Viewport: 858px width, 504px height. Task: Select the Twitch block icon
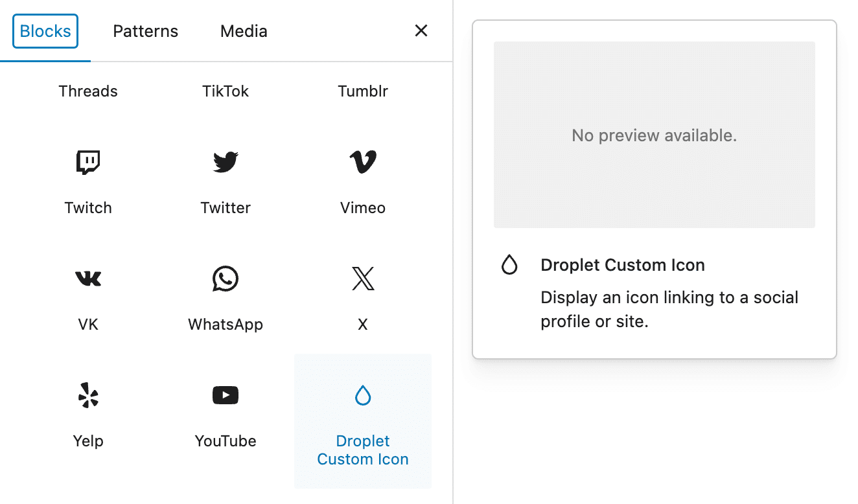click(x=88, y=161)
